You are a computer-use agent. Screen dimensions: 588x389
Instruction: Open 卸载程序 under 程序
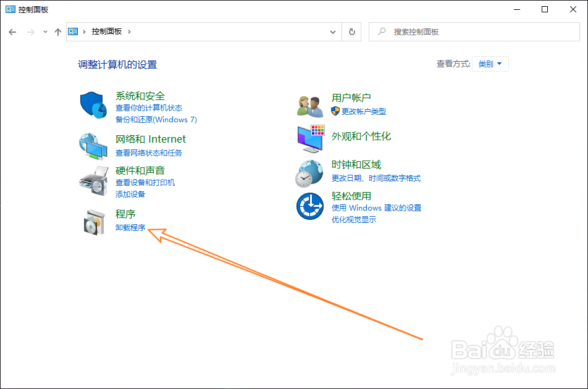point(131,227)
